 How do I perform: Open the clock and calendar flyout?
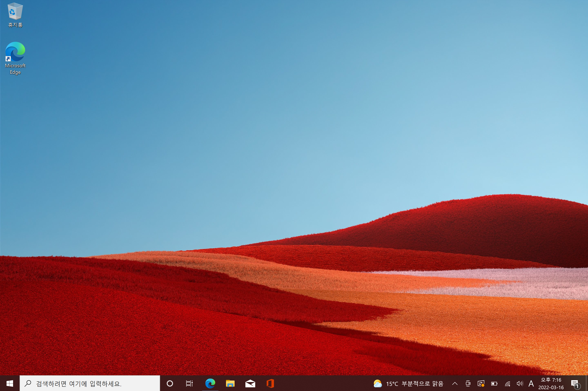pos(551,383)
